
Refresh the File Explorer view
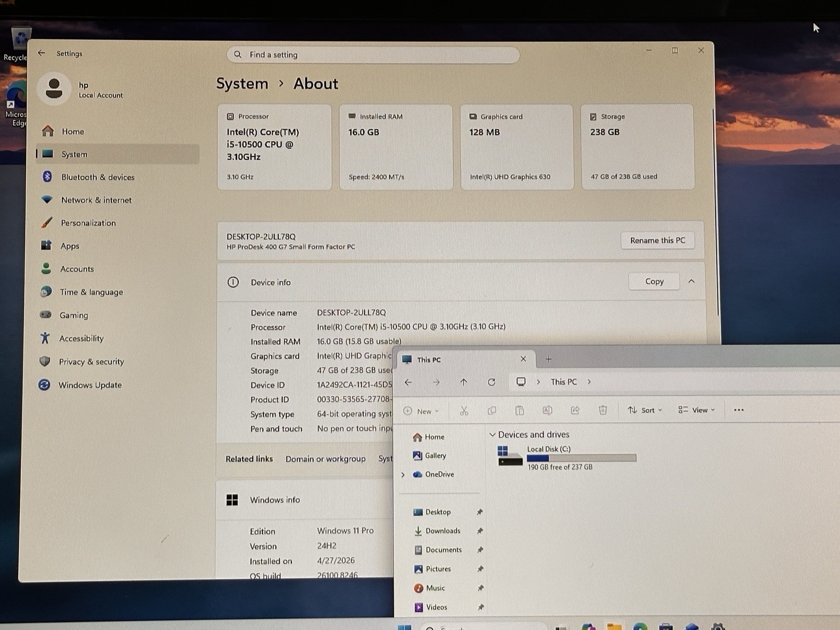click(491, 382)
